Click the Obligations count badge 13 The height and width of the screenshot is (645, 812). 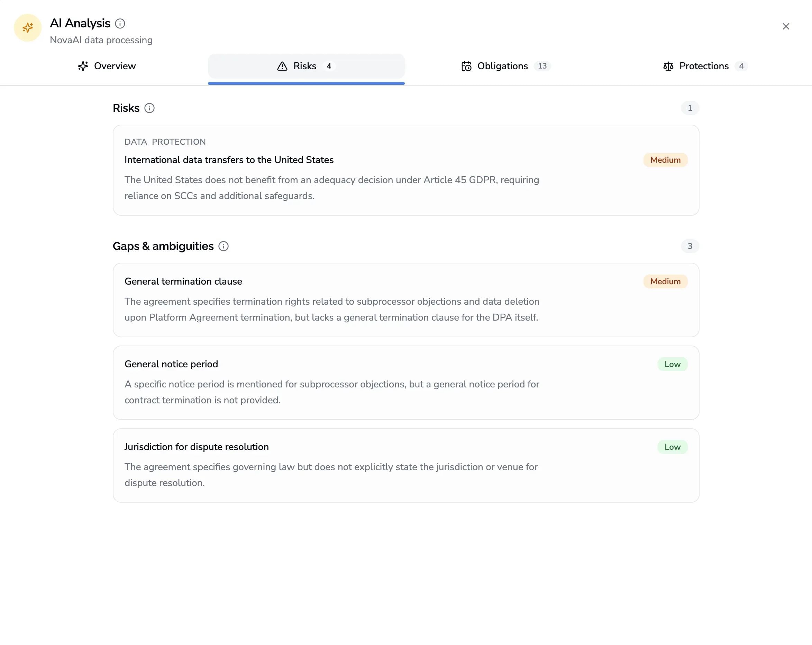[542, 66]
